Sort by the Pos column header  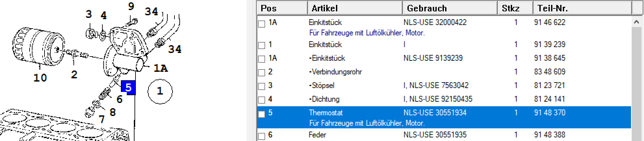coord(282,8)
